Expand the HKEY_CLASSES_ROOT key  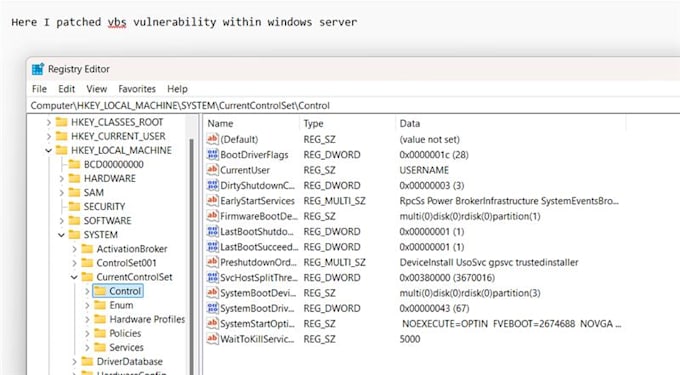[x=49, y=123]
